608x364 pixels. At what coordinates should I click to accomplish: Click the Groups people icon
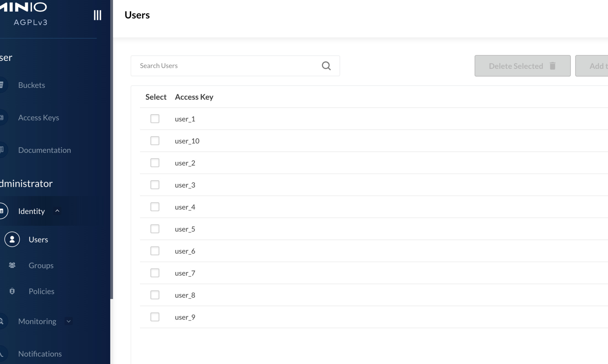12,265
